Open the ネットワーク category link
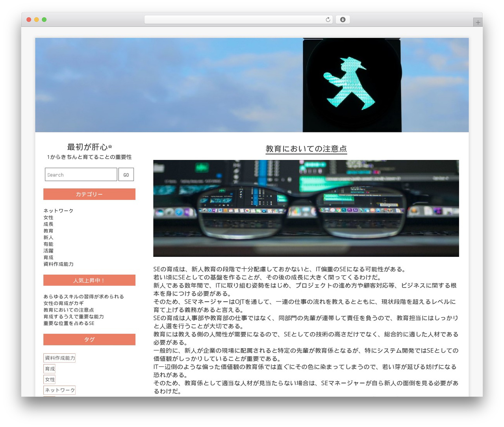The height and width of the screenshot is (427, 504). (58, 211)
